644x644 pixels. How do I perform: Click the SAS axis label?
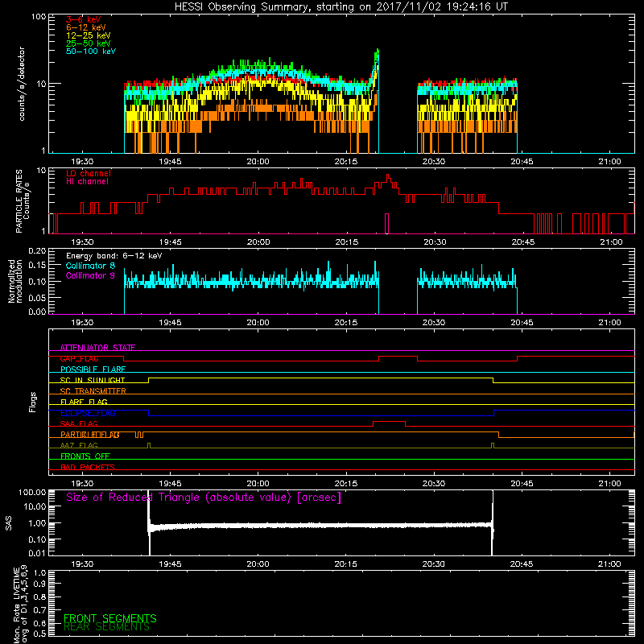(9, 522)
